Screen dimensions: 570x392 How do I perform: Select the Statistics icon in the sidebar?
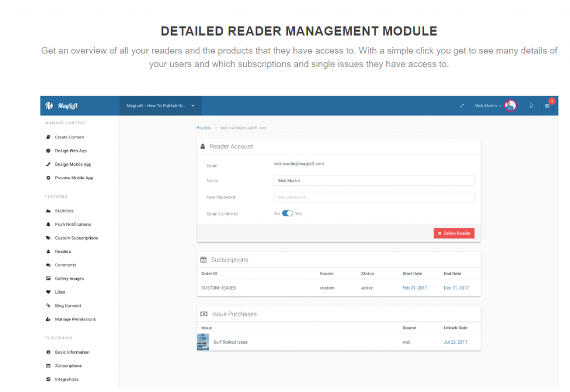pos(47,211)
